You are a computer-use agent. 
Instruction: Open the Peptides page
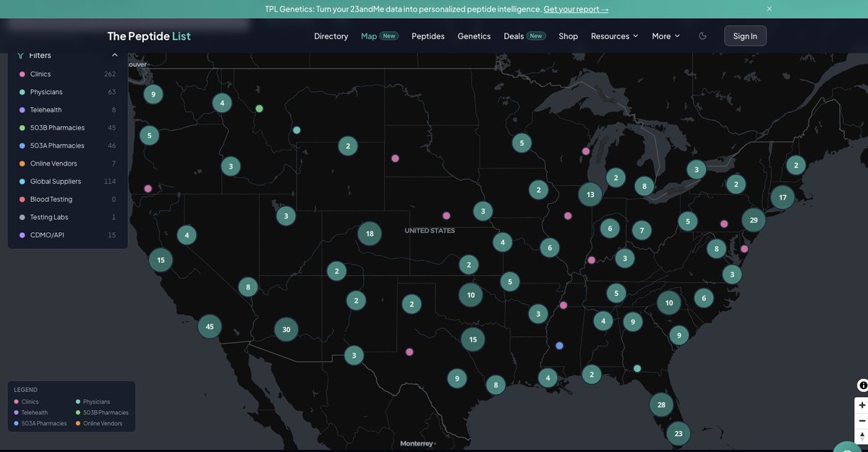pos(428,36)
